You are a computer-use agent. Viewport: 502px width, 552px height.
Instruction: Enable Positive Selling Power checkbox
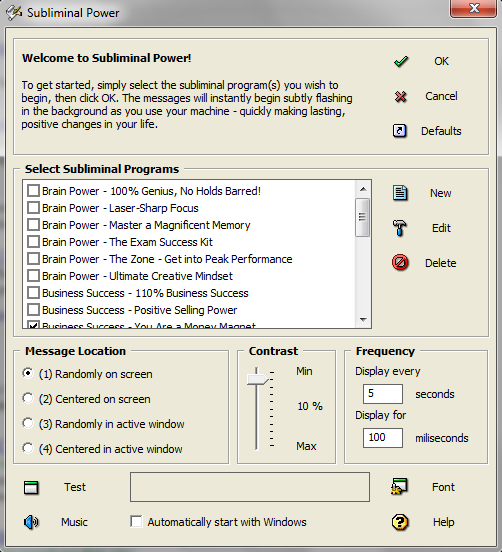pyautogui.click(x=33, y=310)
